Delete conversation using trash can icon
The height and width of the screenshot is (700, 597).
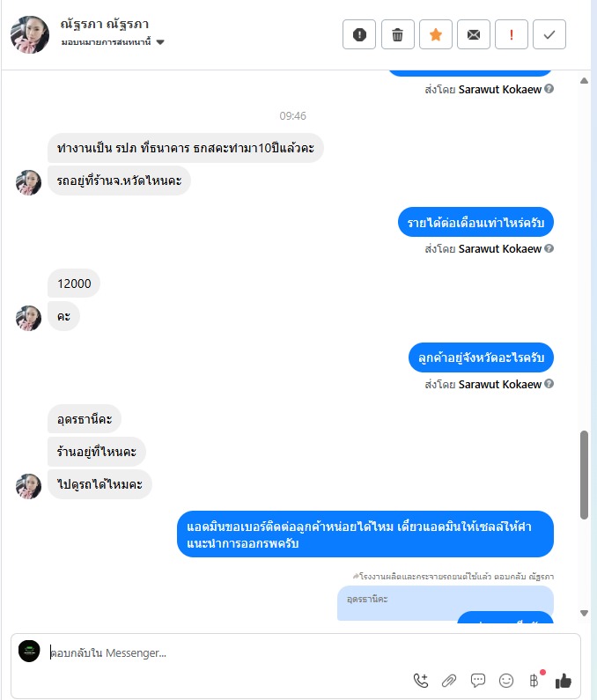pyautogui.click(x=397, y=34)
